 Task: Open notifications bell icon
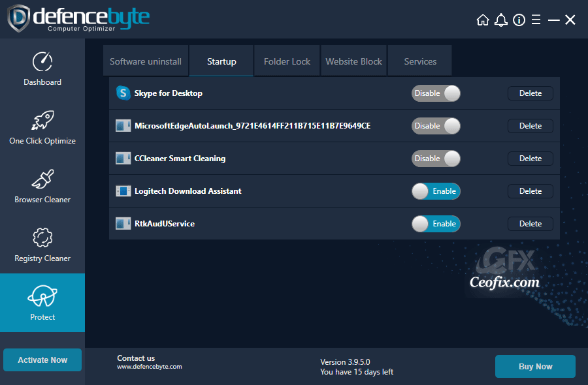[501, 20]
